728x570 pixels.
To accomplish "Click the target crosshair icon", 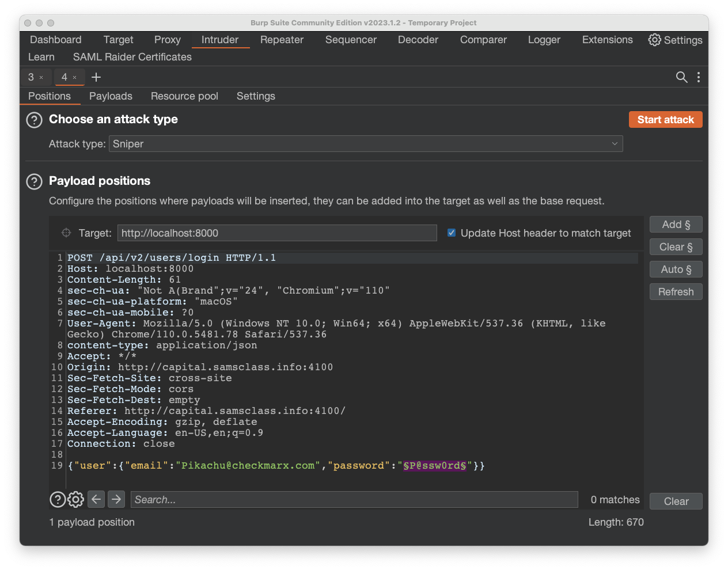I will [66, 233].
